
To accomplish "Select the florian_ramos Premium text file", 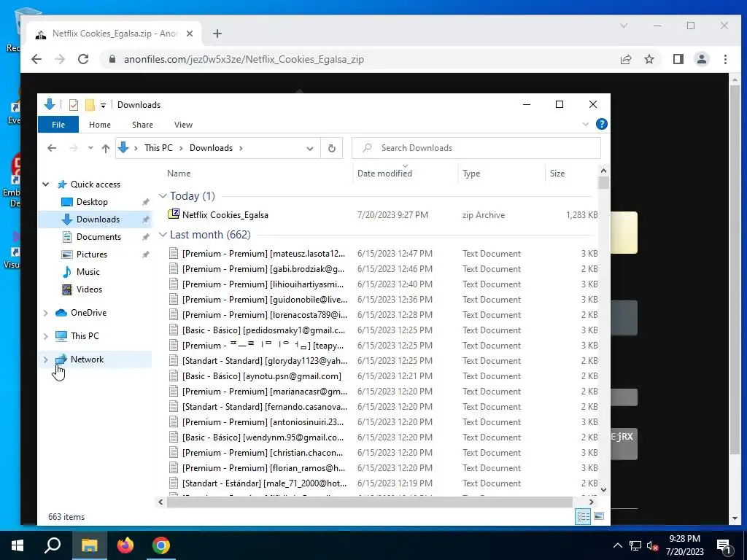I will (263, 468).
